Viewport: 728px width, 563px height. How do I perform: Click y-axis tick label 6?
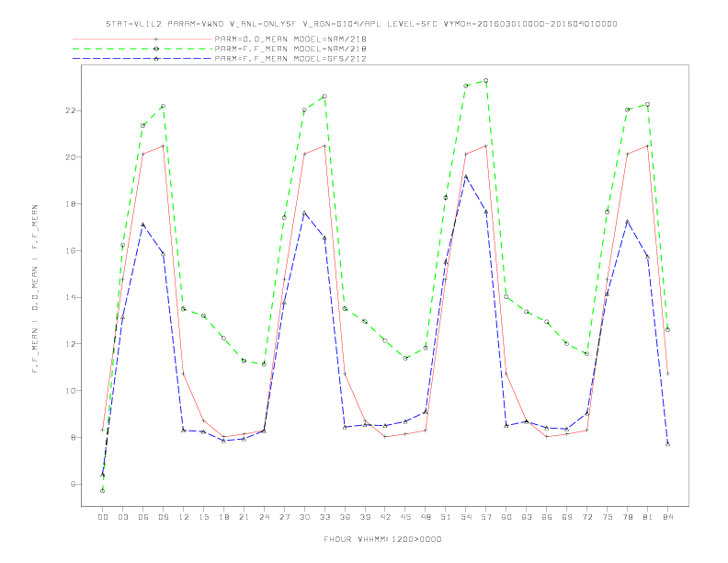point(73,484)
